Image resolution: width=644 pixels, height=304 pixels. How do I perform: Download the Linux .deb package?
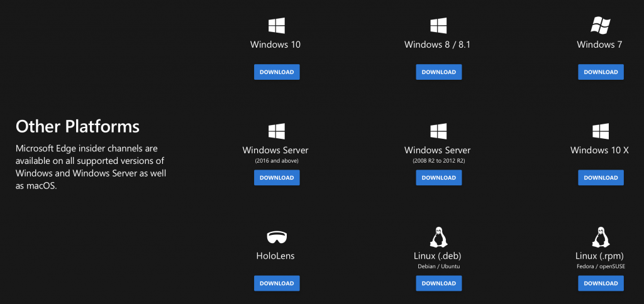[438, 283]
